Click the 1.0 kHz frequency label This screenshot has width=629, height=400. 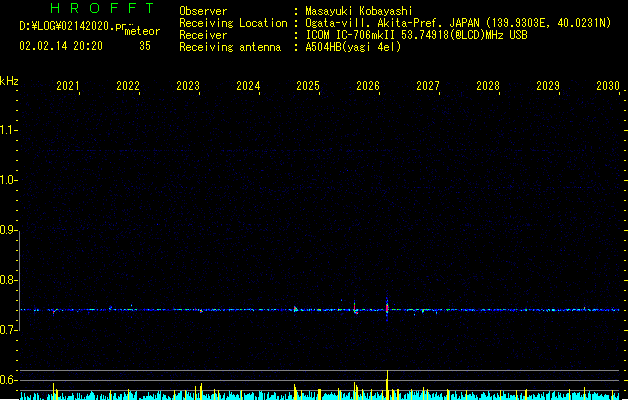(7, 180)
